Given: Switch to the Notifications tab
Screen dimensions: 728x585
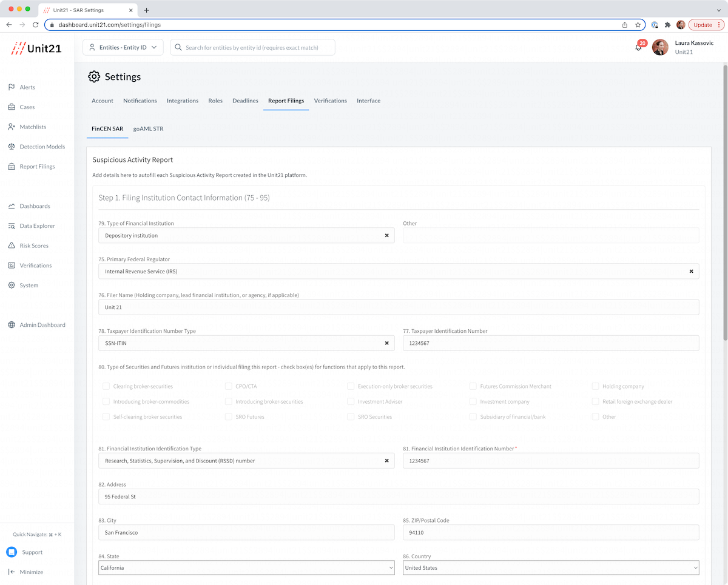Looking at the screenshot, I should pyautogui.click(x=140, y=101).
